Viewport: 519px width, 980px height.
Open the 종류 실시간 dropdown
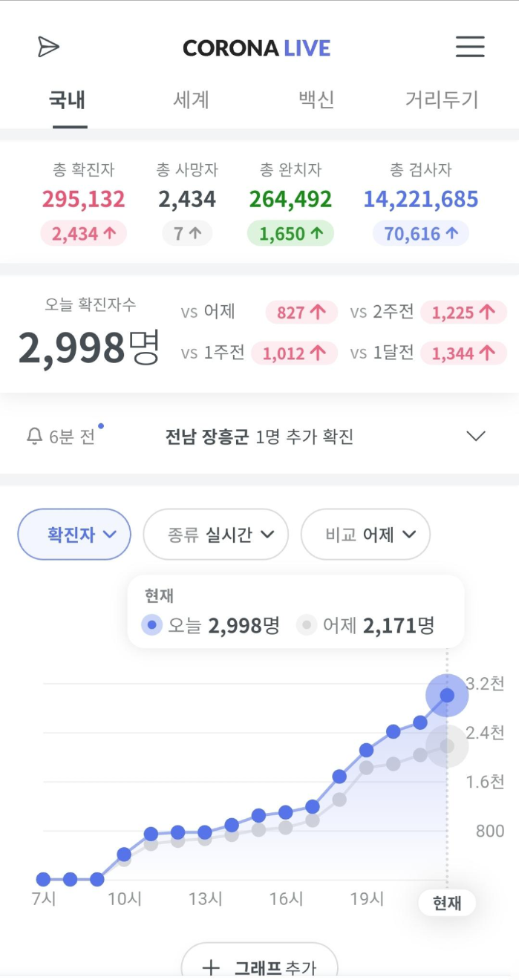(215, 534)
